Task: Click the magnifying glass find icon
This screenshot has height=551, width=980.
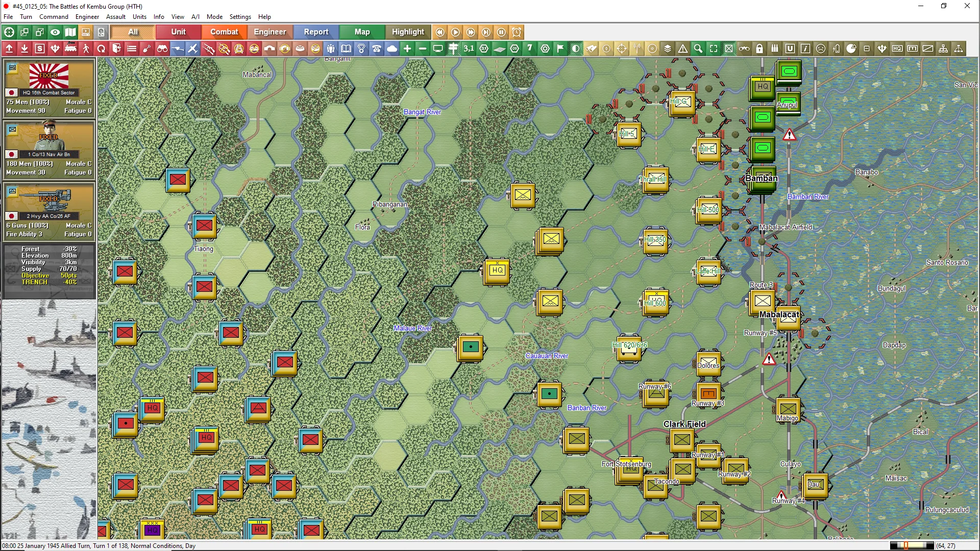Action: point(698,49)
